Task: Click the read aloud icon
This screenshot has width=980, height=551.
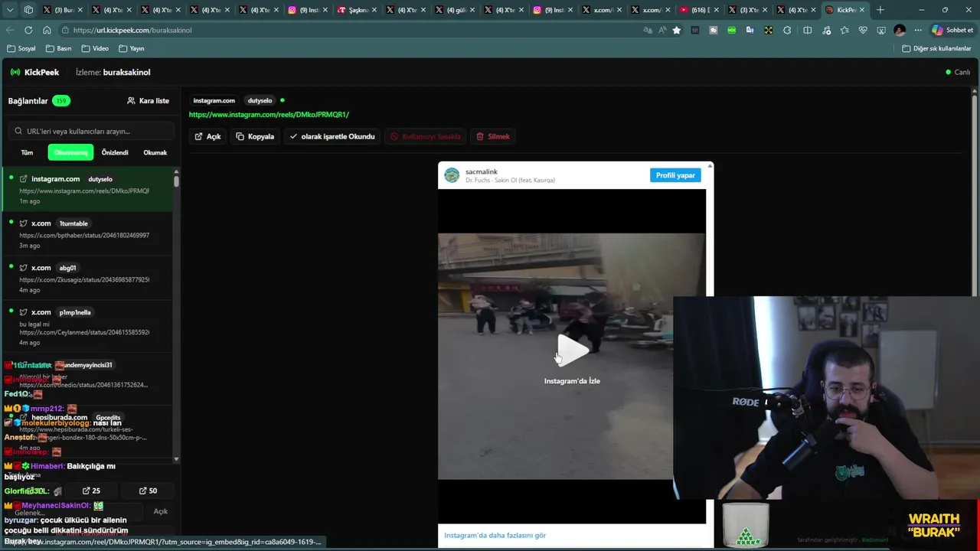Action: pos(662,30)
